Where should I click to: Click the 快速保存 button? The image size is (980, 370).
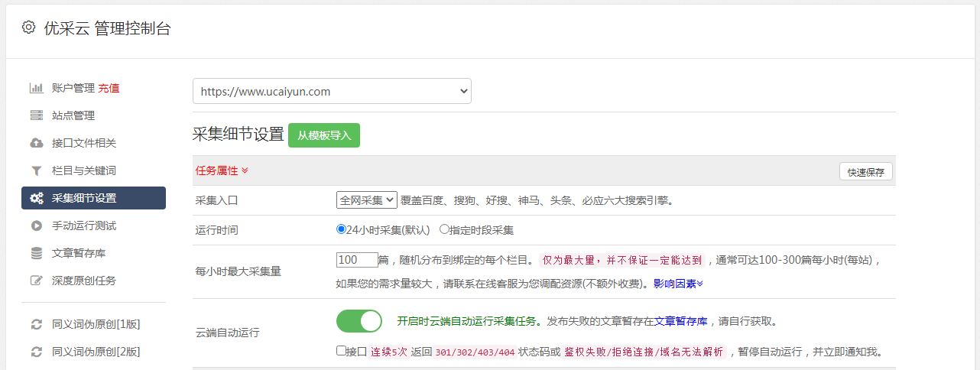(x=865, y=172)
